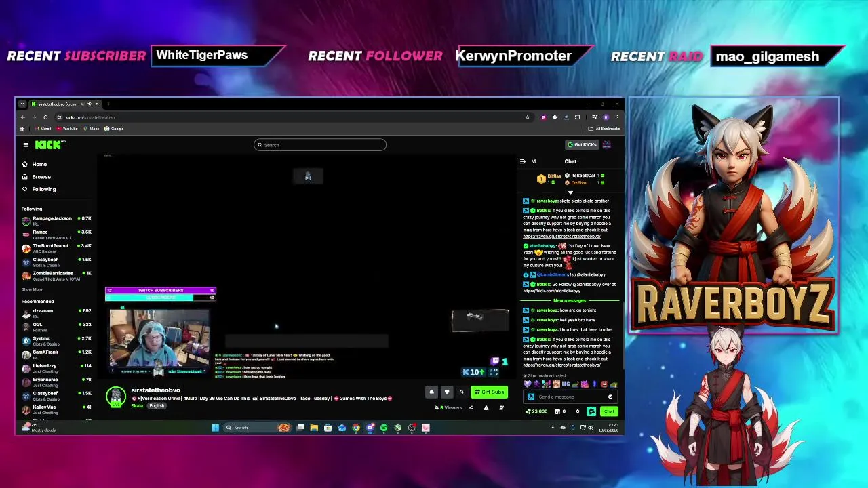Open the Chat header label
Screen dimensions: 868x488
point(570,161)
